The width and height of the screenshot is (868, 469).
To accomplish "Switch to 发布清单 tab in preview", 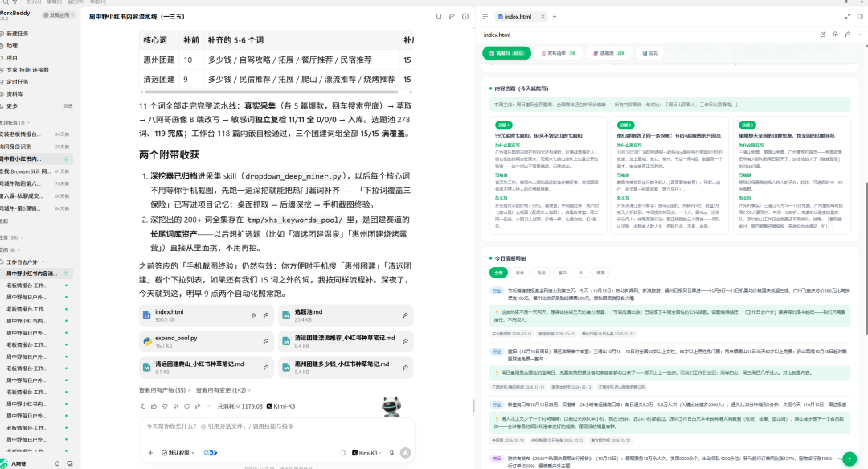I will tap(559, 53).
